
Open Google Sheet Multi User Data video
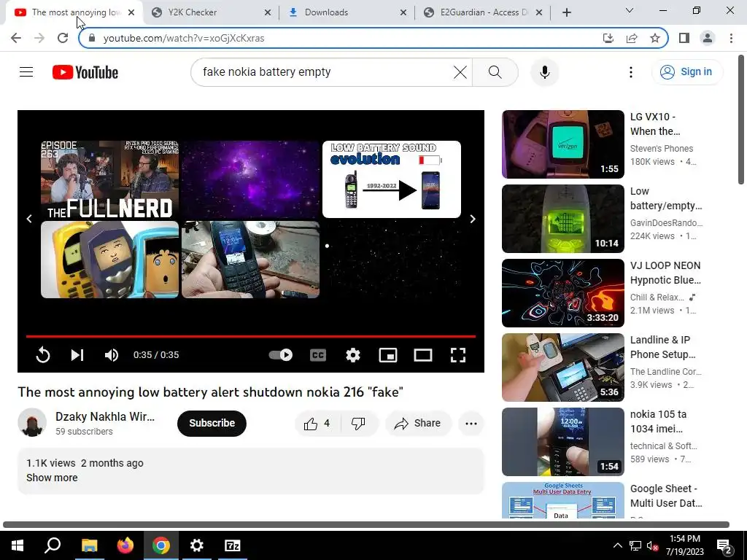[x=563, y=500]
